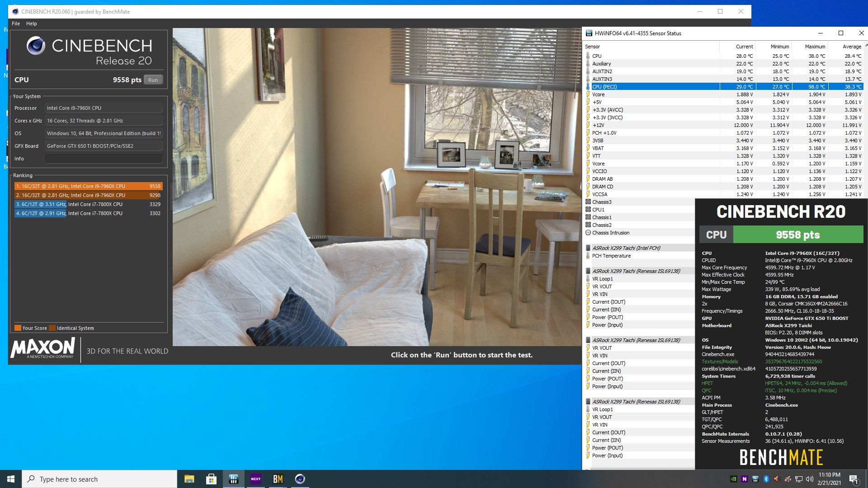Open the Help menu in Cinebench
Image resolution: width=868 pixels, height=488 pixels.
pyautogui.click(x=31, y=23)
